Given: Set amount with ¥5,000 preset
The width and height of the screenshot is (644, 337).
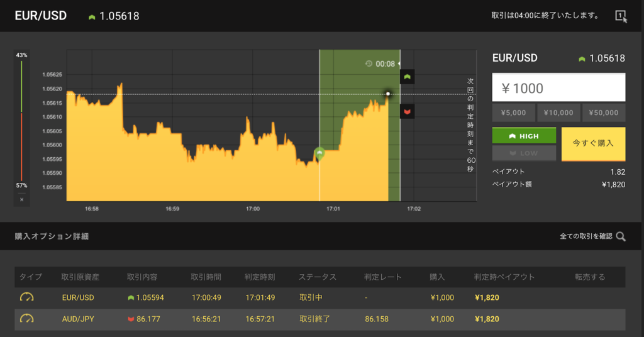Looking at the screenshot, I should click(x=513, y=113).
